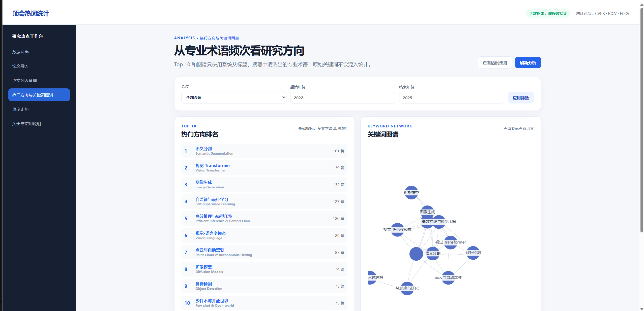
Task: Open ranking row 图像生成
Action: (x=264, y=185)
